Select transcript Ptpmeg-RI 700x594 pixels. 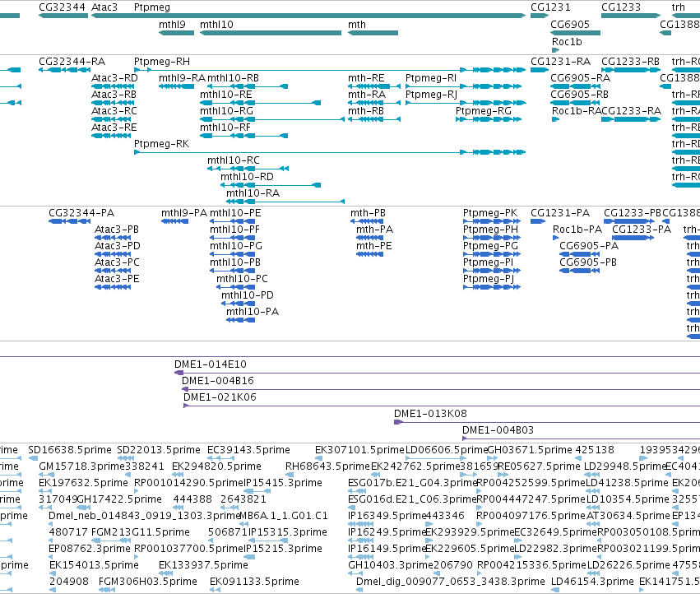pyautogui.click(x=431, y=79)
